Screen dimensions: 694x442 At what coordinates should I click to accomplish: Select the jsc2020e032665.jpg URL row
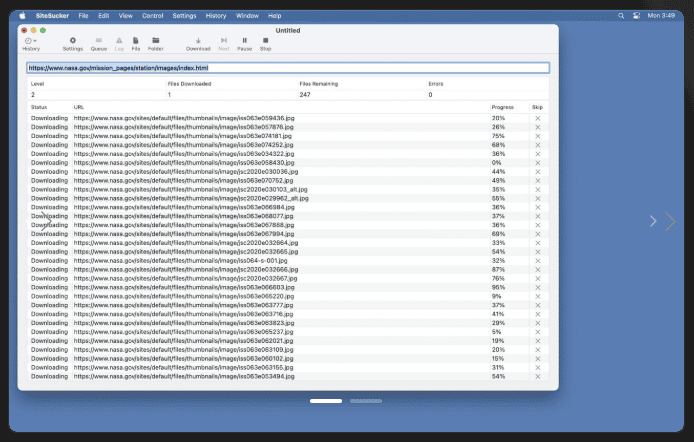[x=186, y=252]
